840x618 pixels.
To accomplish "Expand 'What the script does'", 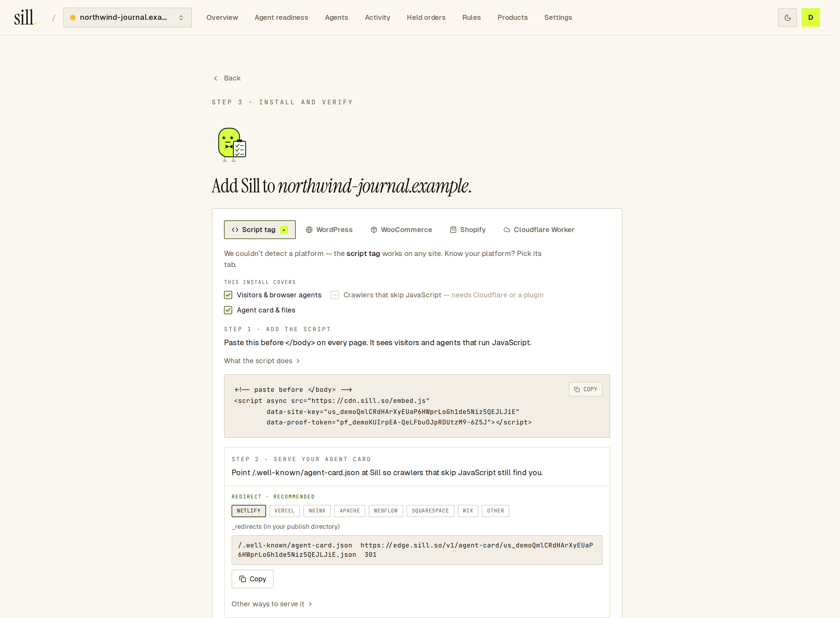I will click(262, 361).
